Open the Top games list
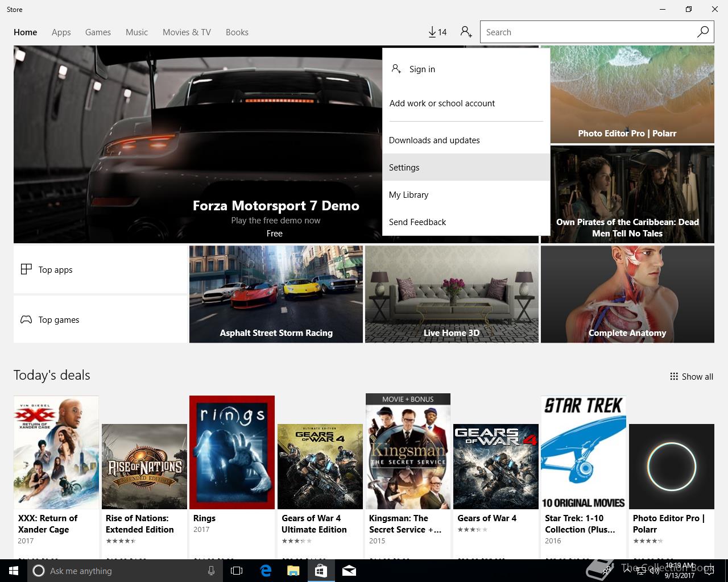Image resolution: width=728 pixels, height=582 pixels. (x=100, y=319)
